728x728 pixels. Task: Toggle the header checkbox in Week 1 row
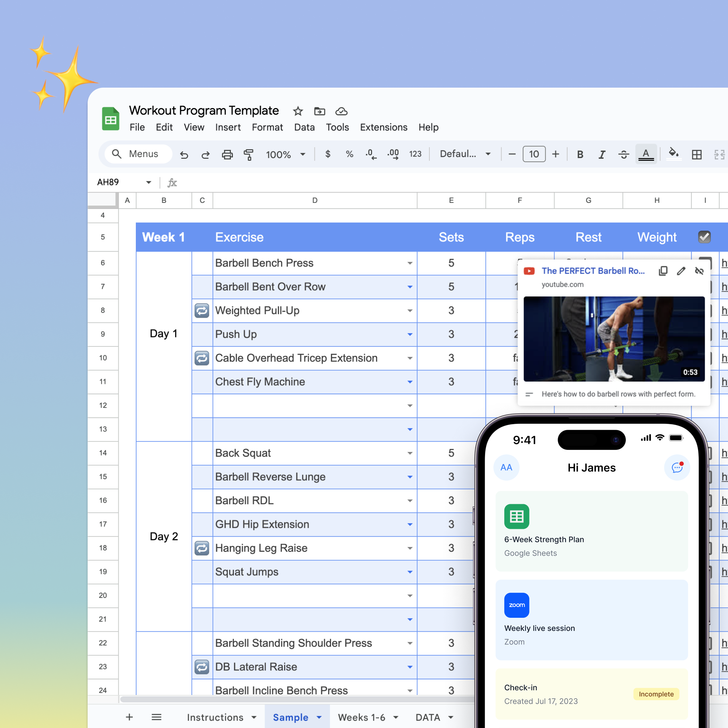point(704,237)
